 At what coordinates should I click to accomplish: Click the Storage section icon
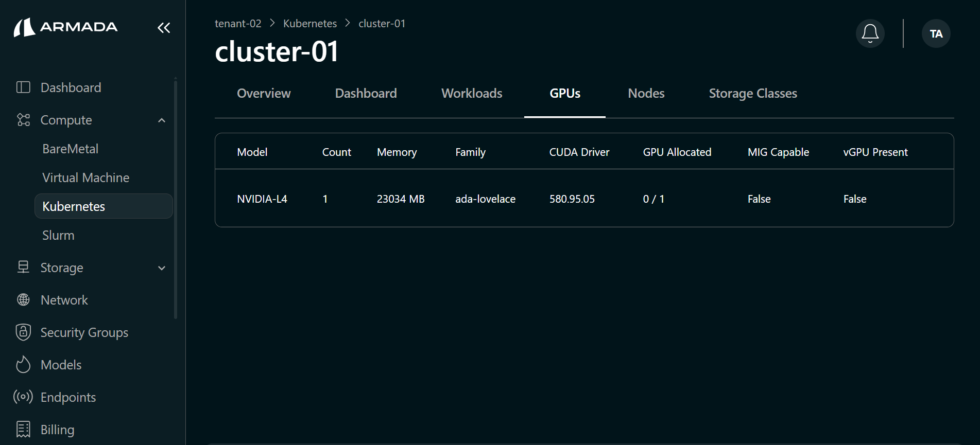point(23,267)
